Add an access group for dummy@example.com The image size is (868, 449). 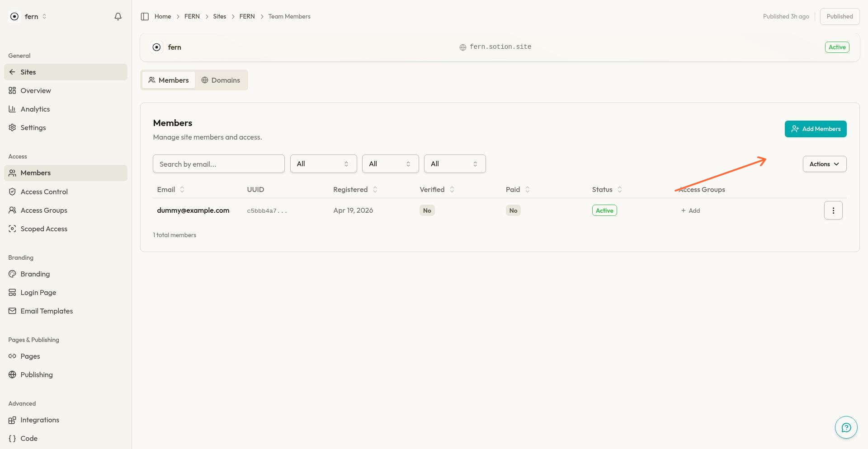(x=690, y=210)
